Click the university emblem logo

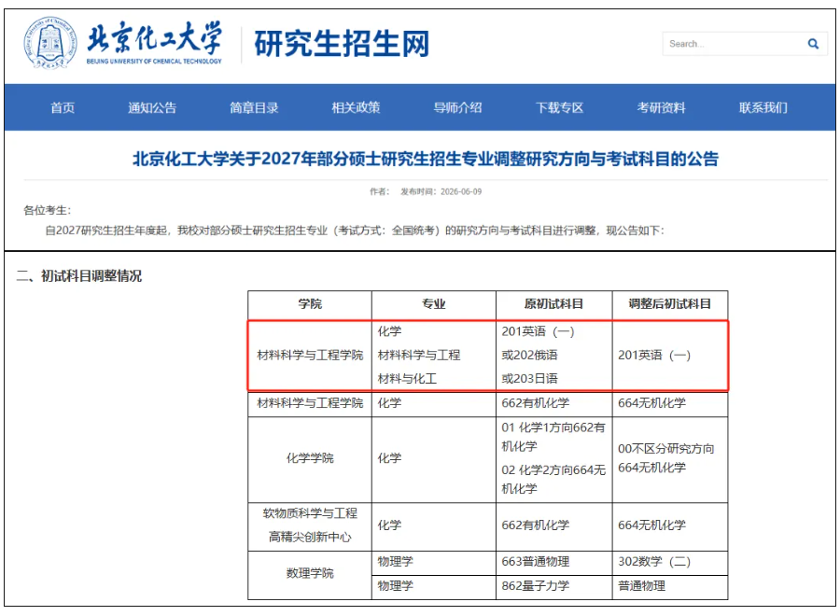tap(49, 43)
